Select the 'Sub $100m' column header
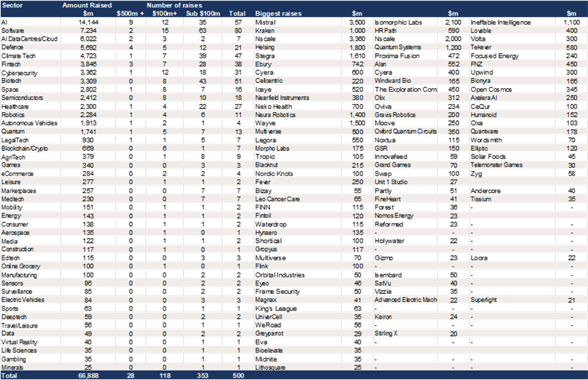Viewport: 588px width, 380px height. click(x=203, y=14)
